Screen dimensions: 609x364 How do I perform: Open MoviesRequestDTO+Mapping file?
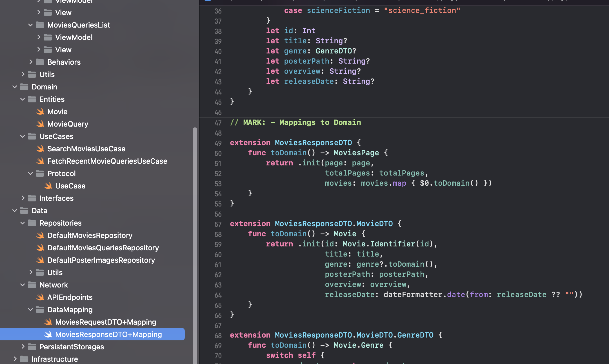point(105,322)
